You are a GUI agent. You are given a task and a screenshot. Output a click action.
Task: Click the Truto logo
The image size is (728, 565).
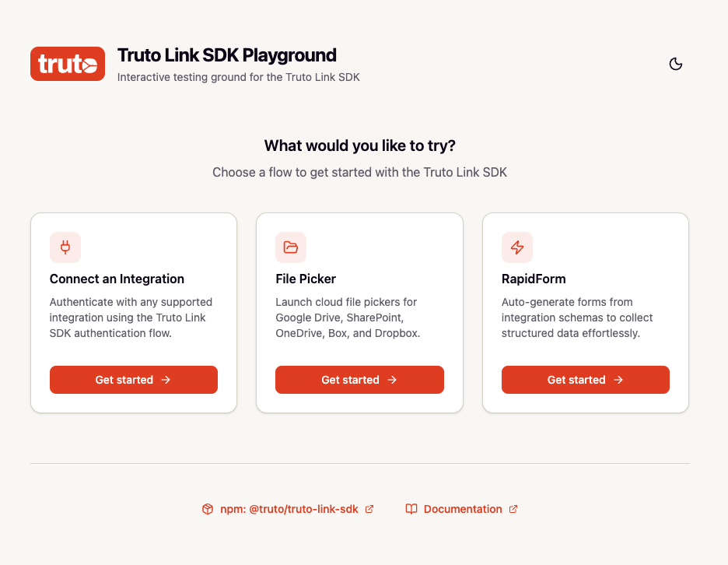tap(68, 64)
